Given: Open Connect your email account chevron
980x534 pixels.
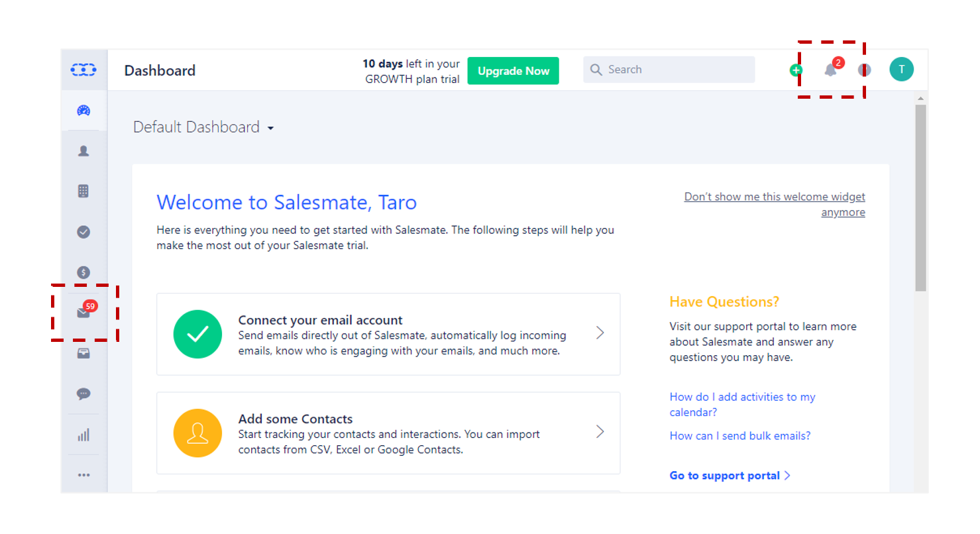Looking at the screenshot, I should pos(600,333).
